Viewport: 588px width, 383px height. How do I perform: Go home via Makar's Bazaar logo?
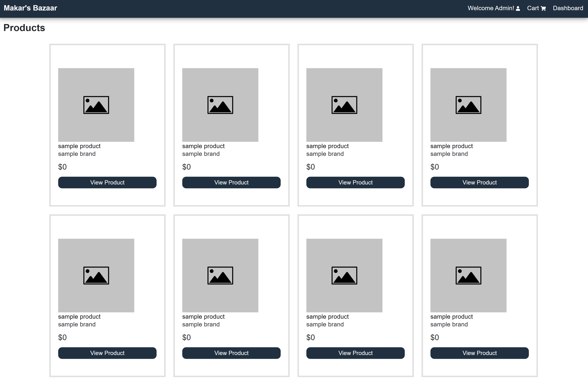[30, 8]
